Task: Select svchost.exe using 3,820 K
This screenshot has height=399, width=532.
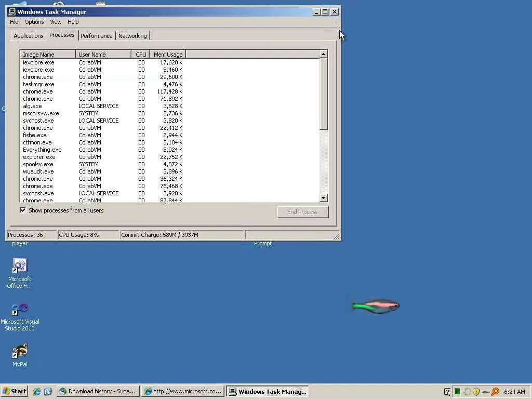Action: 102,121
